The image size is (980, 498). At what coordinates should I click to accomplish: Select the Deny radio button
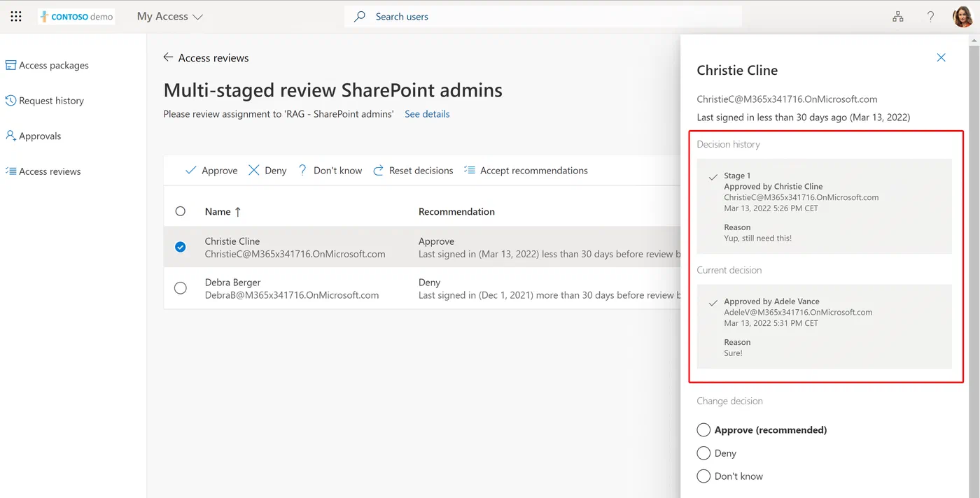tap(703, 453)
